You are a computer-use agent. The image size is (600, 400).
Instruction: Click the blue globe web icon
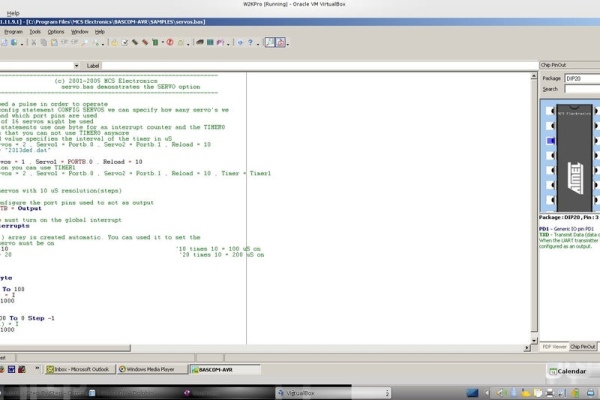coord(240,42)
